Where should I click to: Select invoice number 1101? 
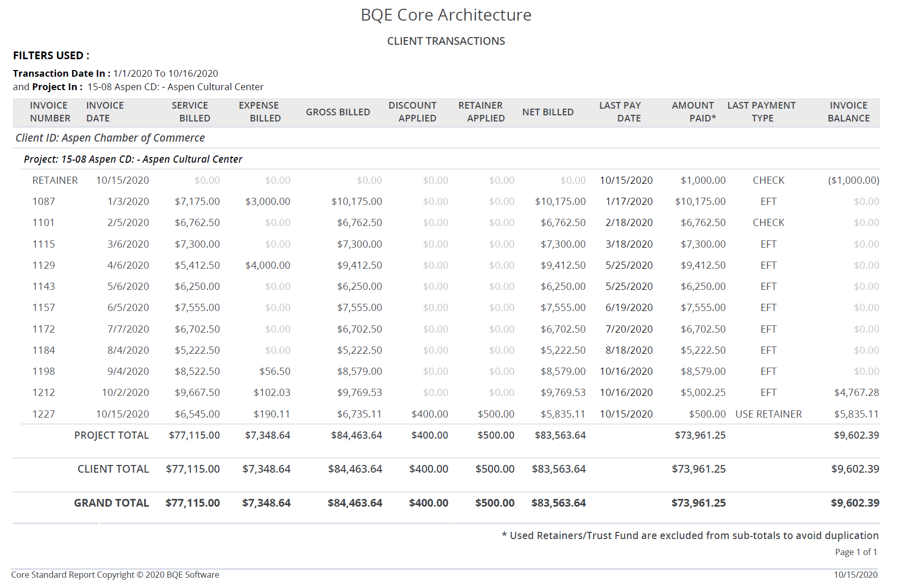point(44,223)
